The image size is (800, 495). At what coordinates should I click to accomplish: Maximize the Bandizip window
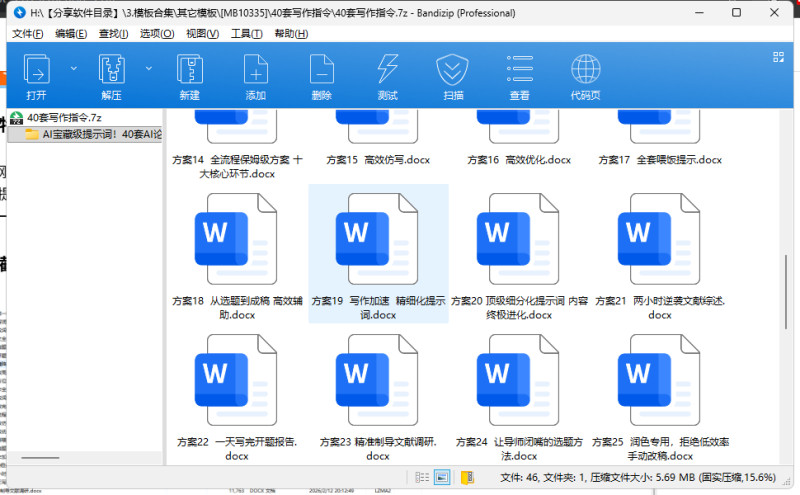(736, 12)
